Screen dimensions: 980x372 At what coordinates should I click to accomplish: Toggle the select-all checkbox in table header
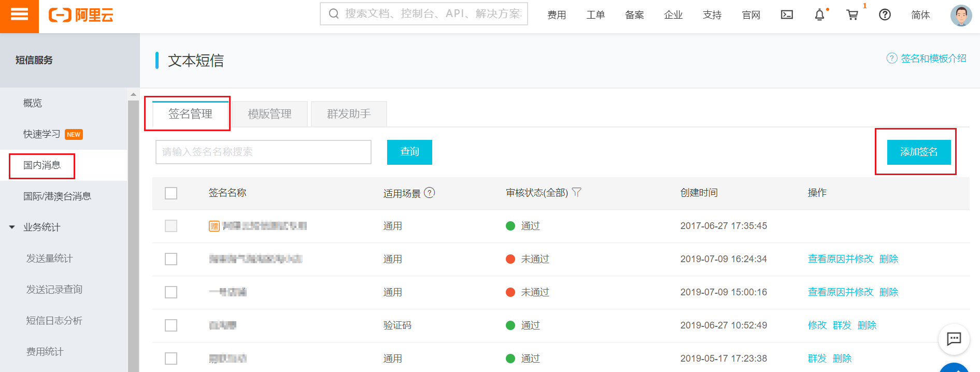pos(171,193)
